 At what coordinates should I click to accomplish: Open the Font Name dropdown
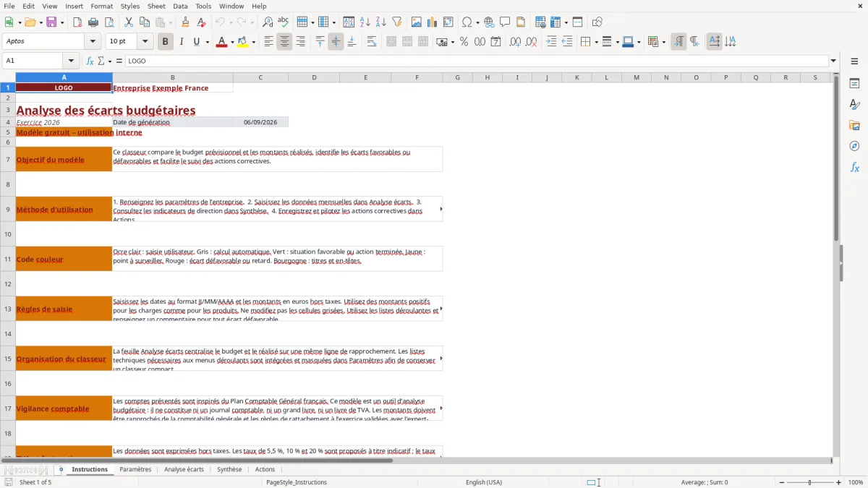[92, 42]
